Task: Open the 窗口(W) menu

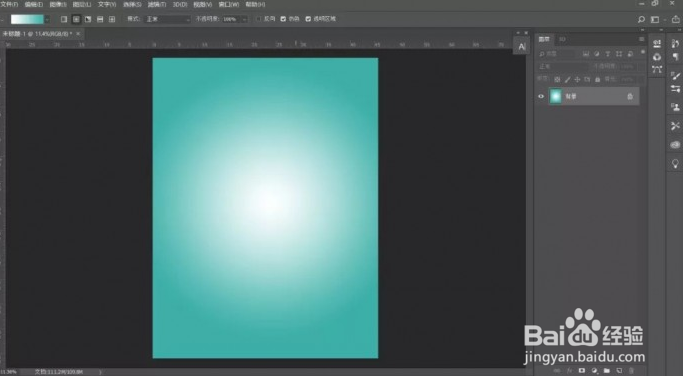Action: click(x=229, y=4)
